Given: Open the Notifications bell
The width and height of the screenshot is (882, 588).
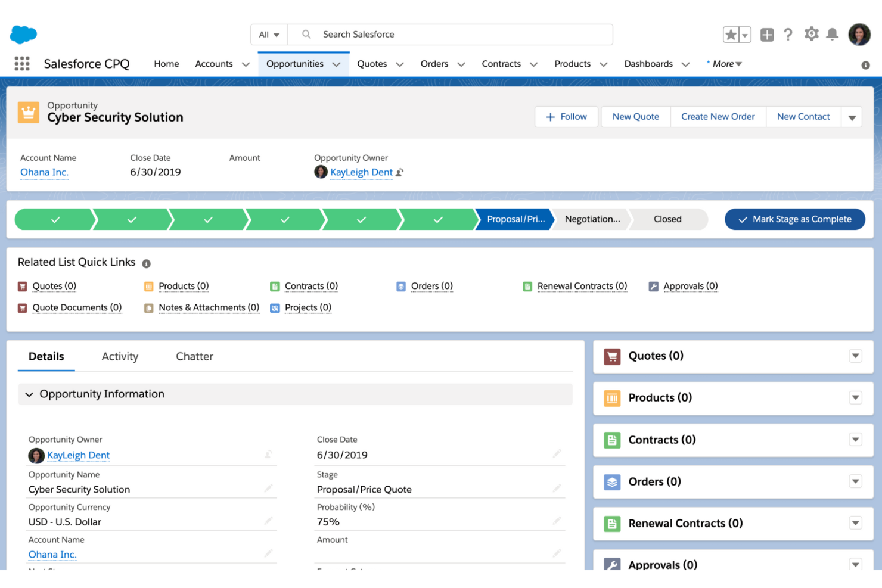Looking at the screenshot, I should click(x=833, y=35).
